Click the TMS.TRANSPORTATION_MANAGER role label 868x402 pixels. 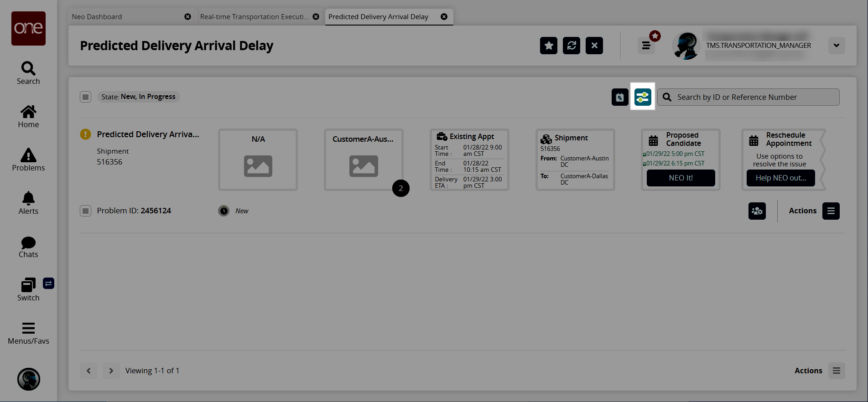[x=759, y=46]
